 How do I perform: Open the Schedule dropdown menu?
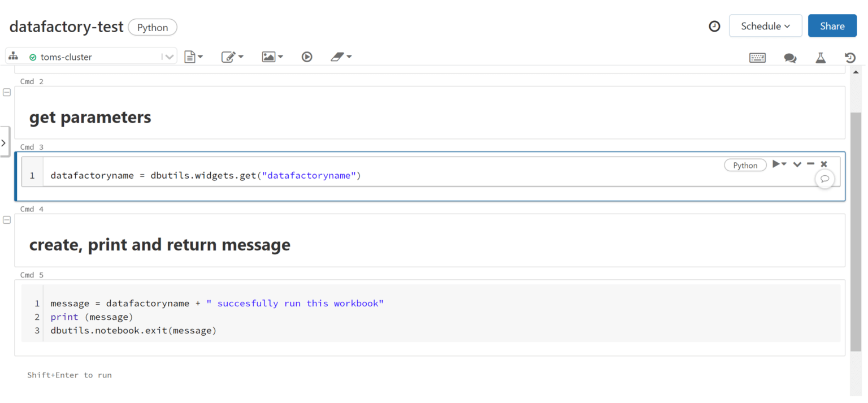point(765,25)
